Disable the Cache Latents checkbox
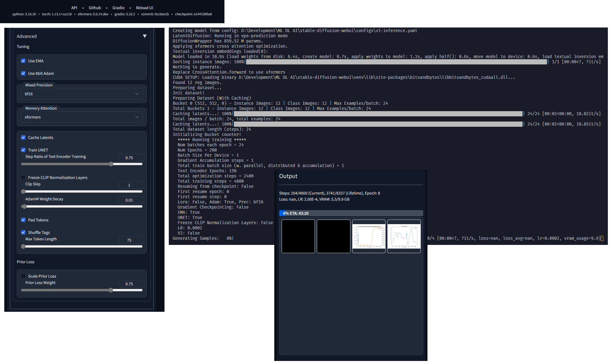 pos(23,137)
